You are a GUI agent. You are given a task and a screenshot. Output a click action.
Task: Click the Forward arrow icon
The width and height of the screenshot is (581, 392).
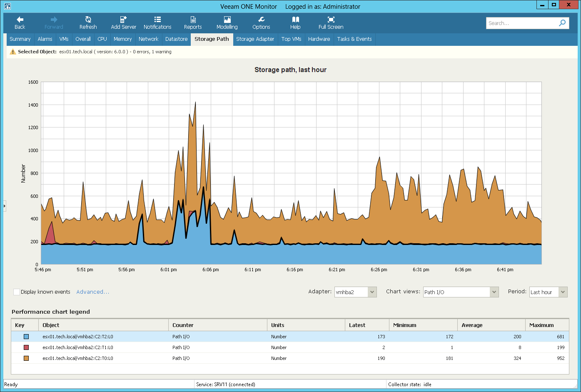click(54, 20)
